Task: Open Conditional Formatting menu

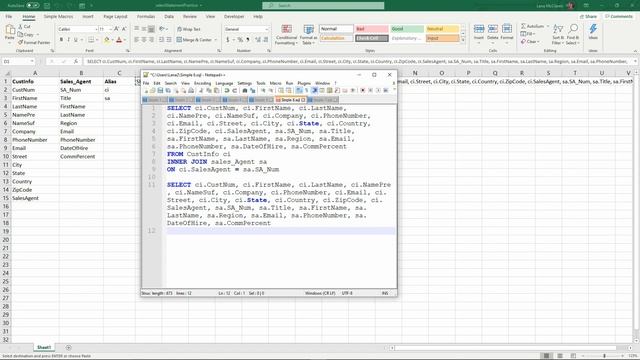Action: coord(287,35)
